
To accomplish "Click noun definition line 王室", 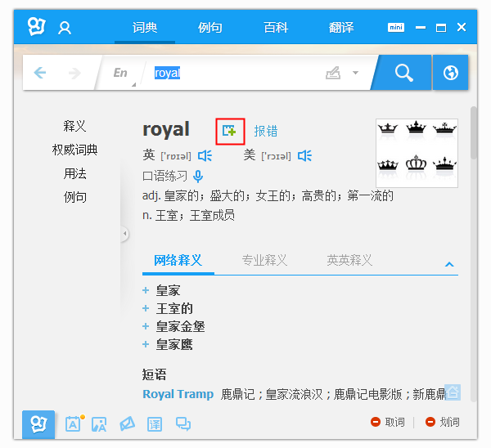I will tap(188, 215).
